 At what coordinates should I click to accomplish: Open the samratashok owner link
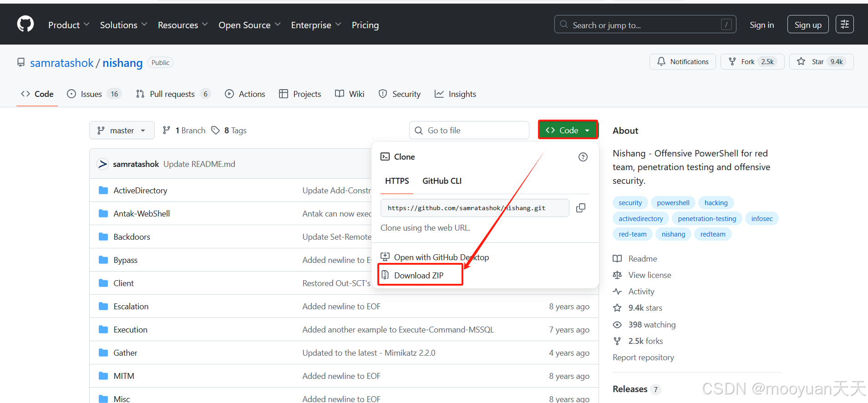coord(61,63)
